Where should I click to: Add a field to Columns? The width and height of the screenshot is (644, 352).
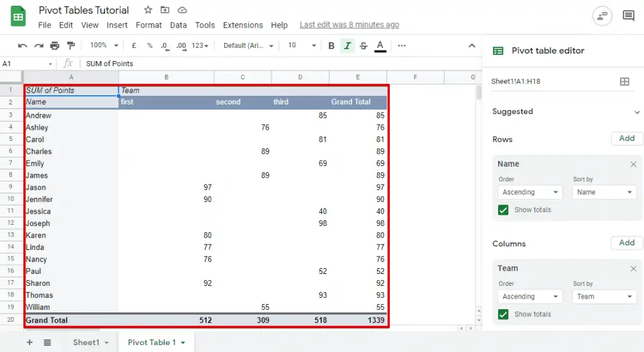point(627,243)
